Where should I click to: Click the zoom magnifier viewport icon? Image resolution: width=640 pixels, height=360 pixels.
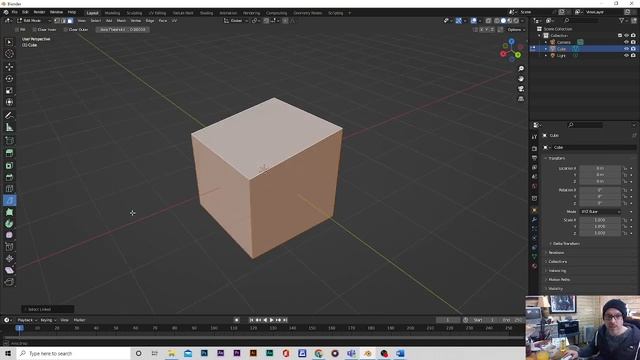(521, 69)
